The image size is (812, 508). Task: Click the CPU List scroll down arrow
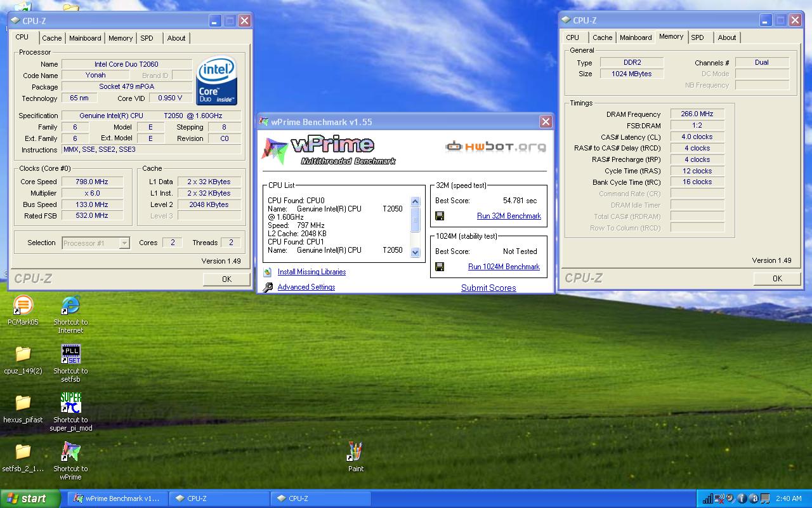click(x=416, y=252)
